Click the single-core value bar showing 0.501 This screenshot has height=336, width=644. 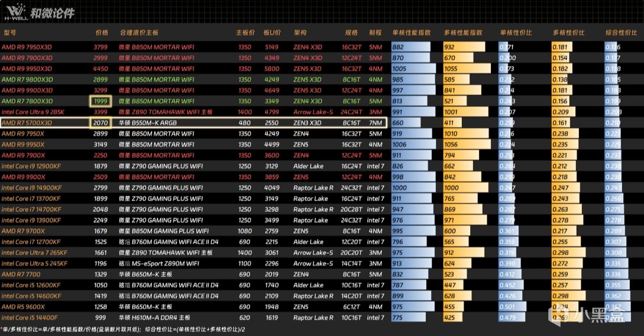[513, 306]
